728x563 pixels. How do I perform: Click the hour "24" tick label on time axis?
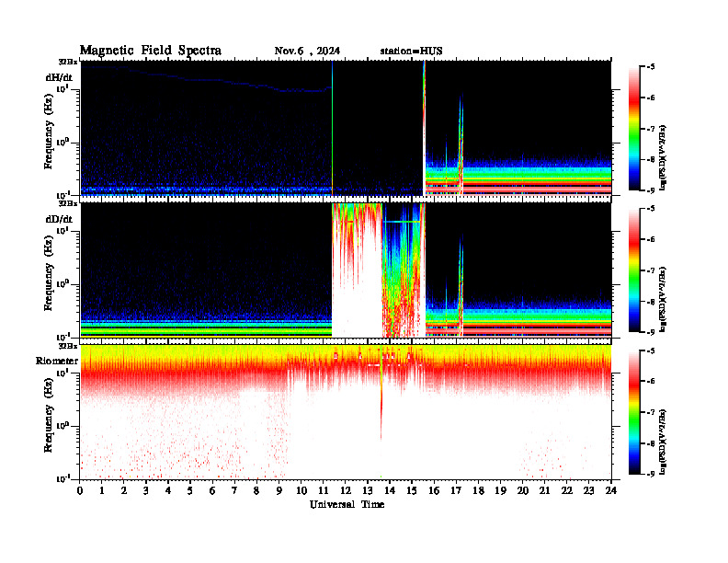611,491
